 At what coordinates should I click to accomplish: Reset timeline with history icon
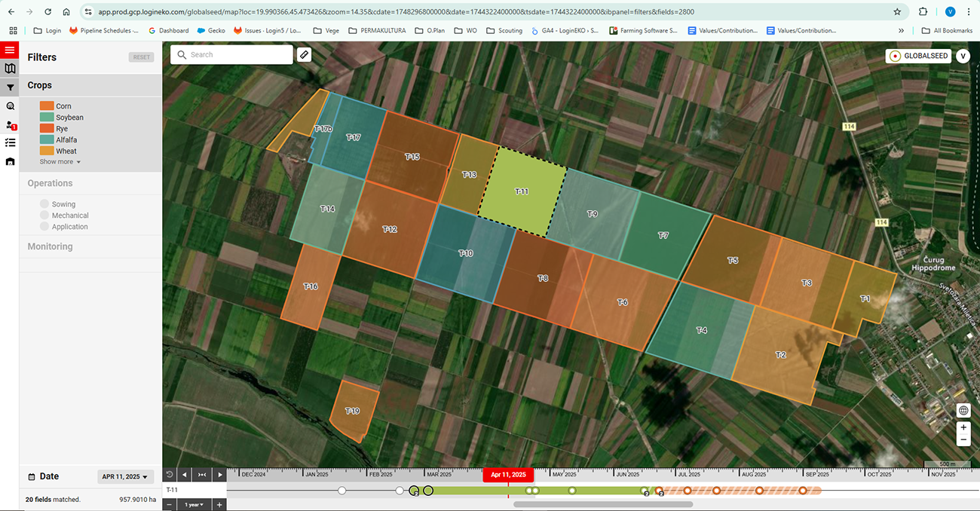[x=170, y=475]
